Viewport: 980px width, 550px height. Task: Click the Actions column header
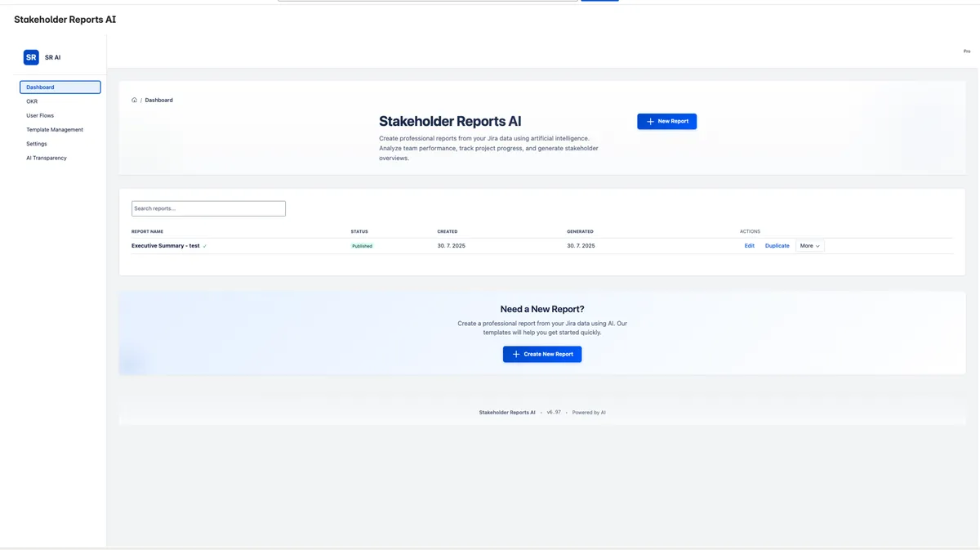point(750,231)
